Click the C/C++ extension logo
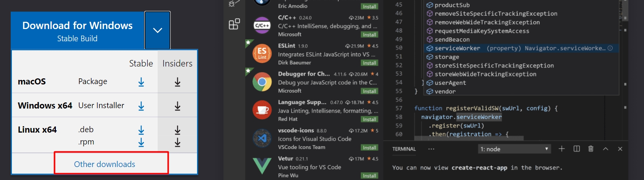 [x=262, y=26]
